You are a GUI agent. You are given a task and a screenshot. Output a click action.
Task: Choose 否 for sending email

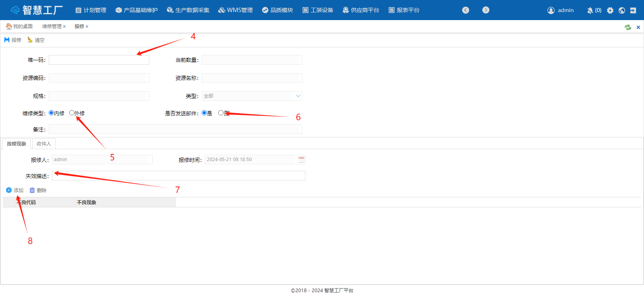click(221, 113)
